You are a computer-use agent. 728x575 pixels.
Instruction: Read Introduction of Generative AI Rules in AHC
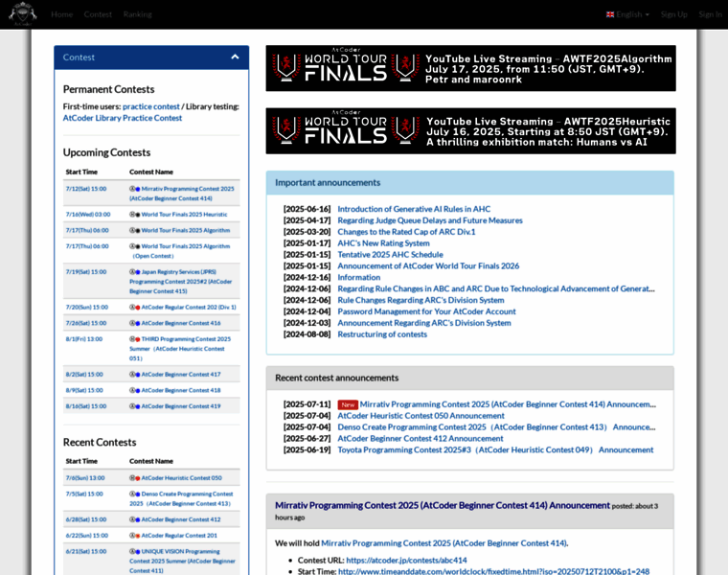click(414, 209)
